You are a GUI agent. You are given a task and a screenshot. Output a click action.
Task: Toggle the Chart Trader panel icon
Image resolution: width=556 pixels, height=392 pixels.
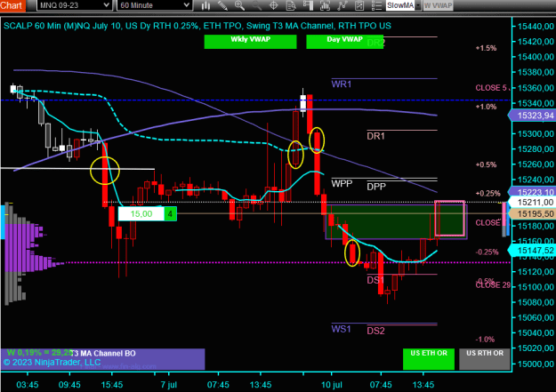pyautogui.click(x=308, y=5)
